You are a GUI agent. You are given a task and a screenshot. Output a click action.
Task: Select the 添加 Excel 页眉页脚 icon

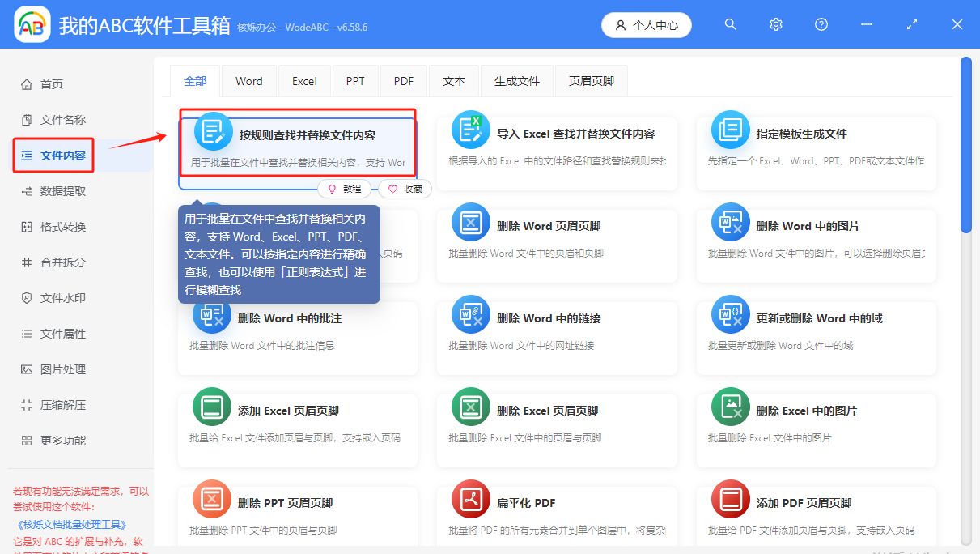[x=212, y=407]
